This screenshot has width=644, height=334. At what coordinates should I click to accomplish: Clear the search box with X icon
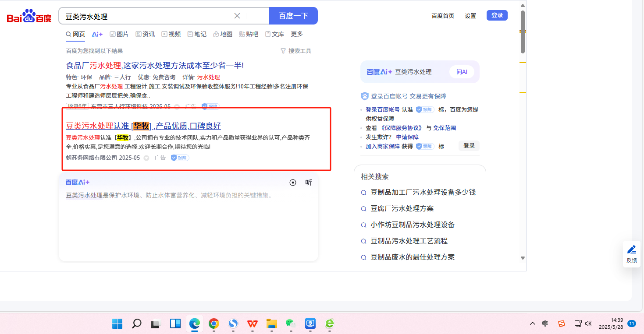tap(237, 16)
